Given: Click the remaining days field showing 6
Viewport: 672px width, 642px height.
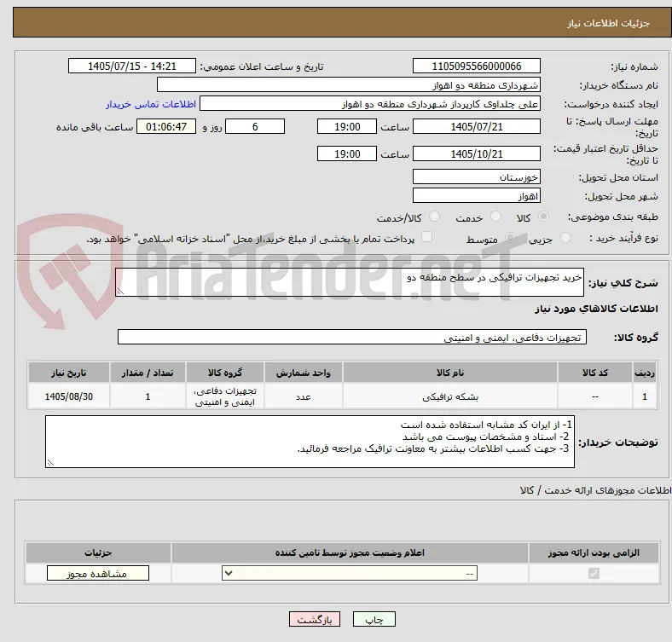Looking at the screenshot, I should tap(255, 126).
